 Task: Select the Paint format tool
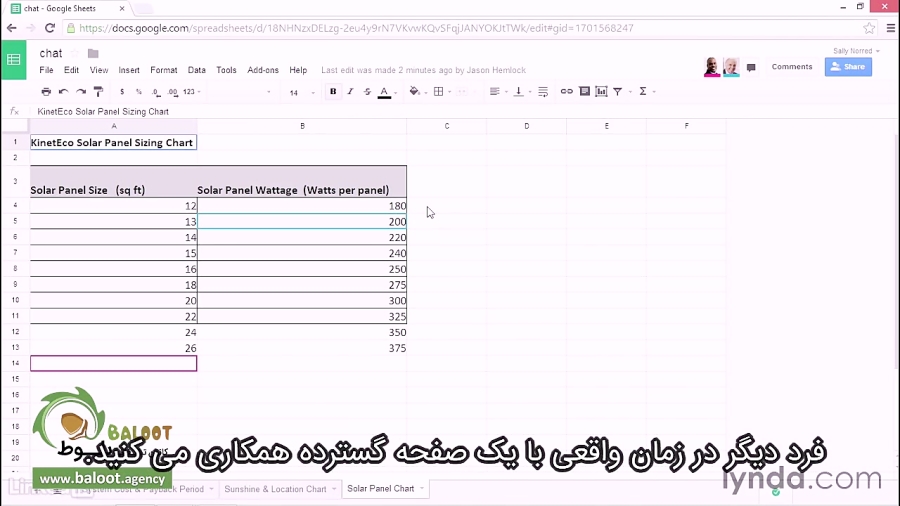tap(98, 92)
